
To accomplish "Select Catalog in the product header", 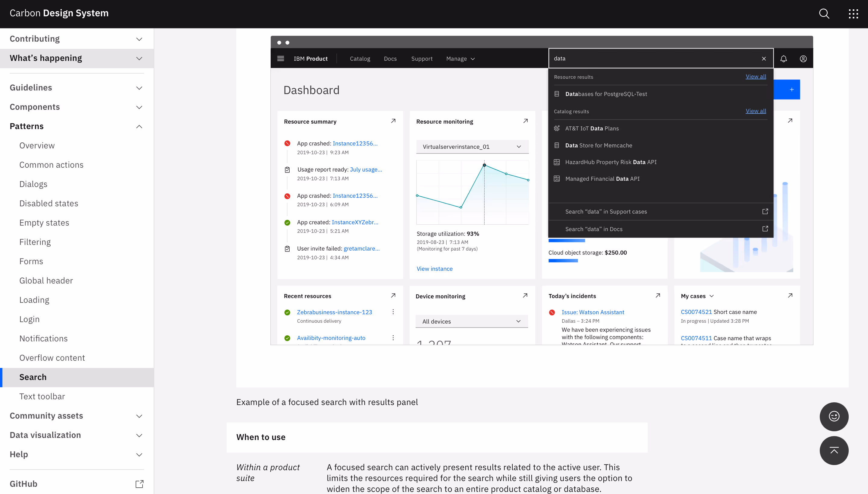I will [x=360, y=59].
